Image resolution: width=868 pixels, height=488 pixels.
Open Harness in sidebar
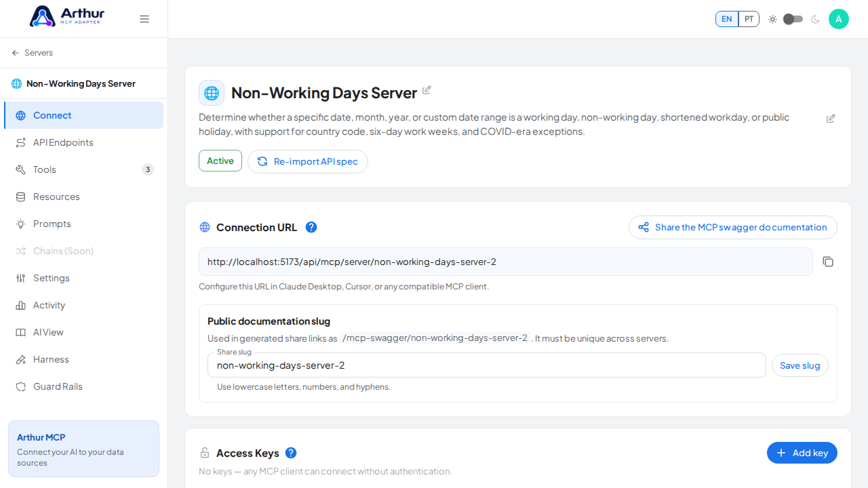click(83, 359)
